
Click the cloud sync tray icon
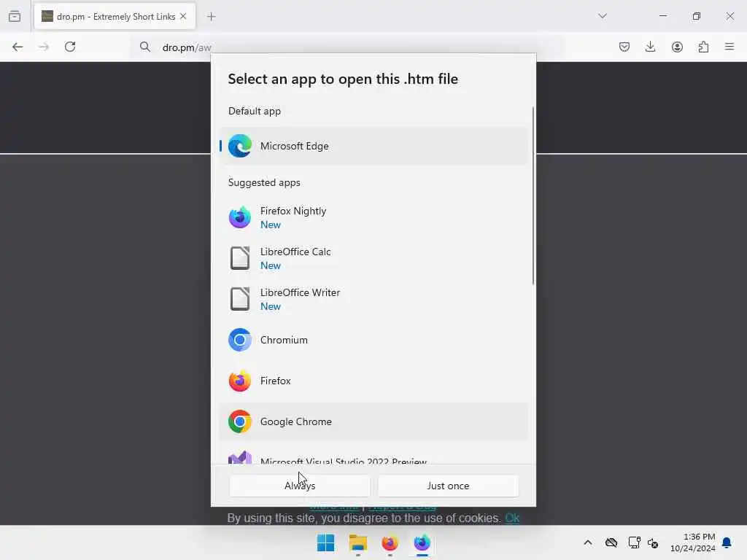611,542
